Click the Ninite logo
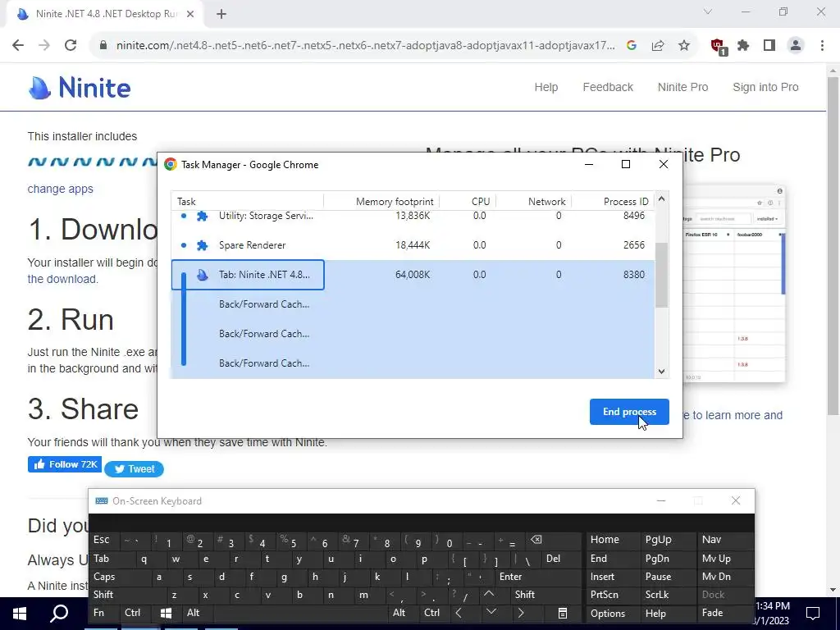 [x=80, y=87]
